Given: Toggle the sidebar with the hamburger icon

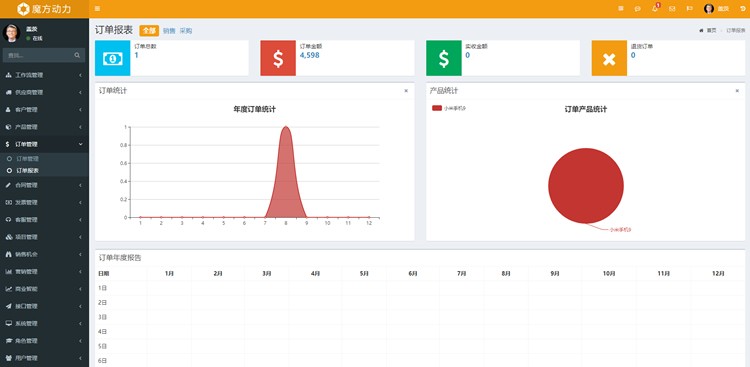Looking at the screenshot, I should [x=98, y=9].
